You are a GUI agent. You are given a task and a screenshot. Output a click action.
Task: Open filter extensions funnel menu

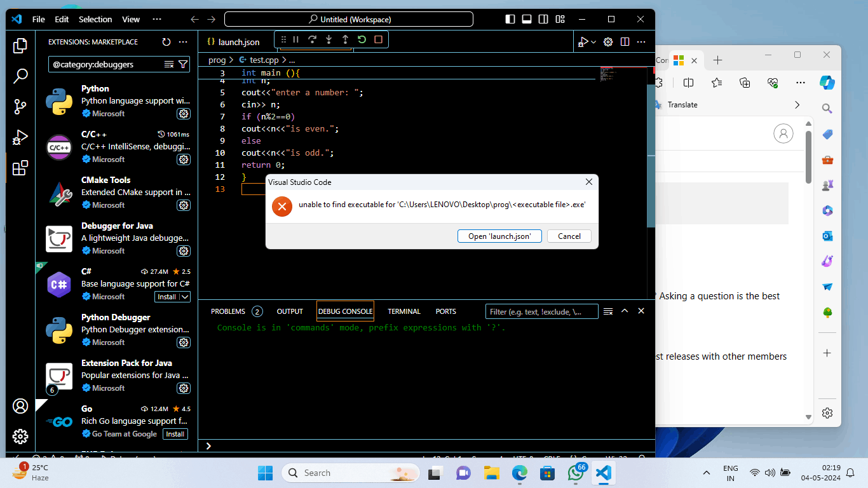[183, 64]
